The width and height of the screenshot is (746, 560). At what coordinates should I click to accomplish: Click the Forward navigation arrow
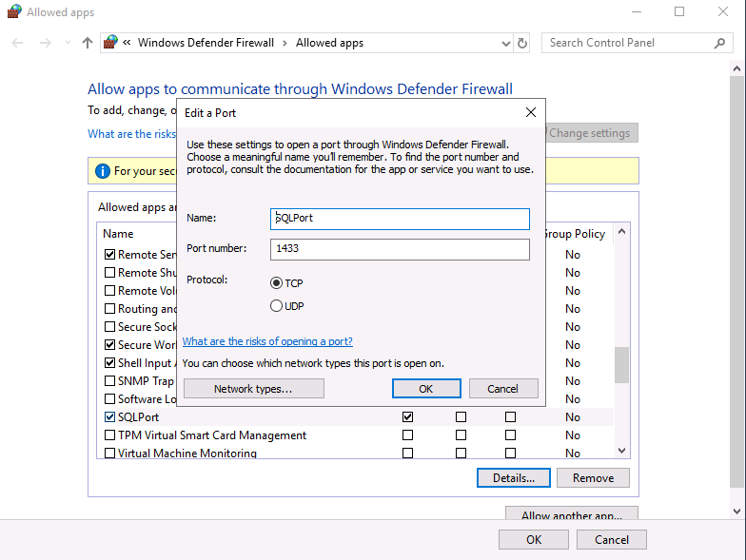(46, 44)
